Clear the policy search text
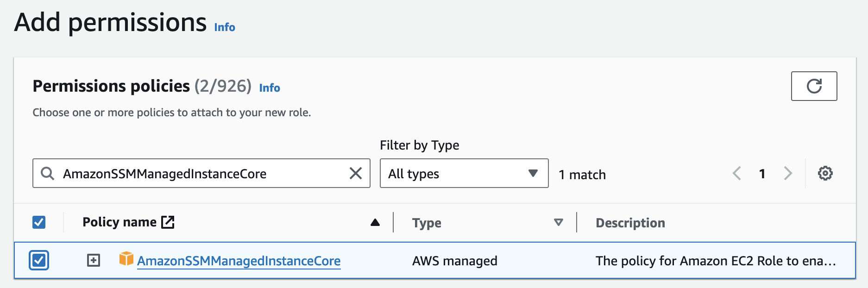This screenshot has width=868, height=288. (355, 173)
